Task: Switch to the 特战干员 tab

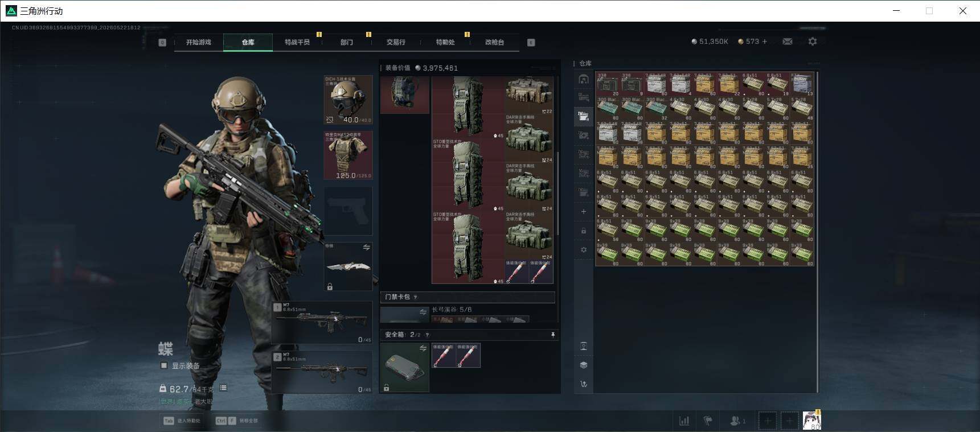Action: click(x=297, y=42)
